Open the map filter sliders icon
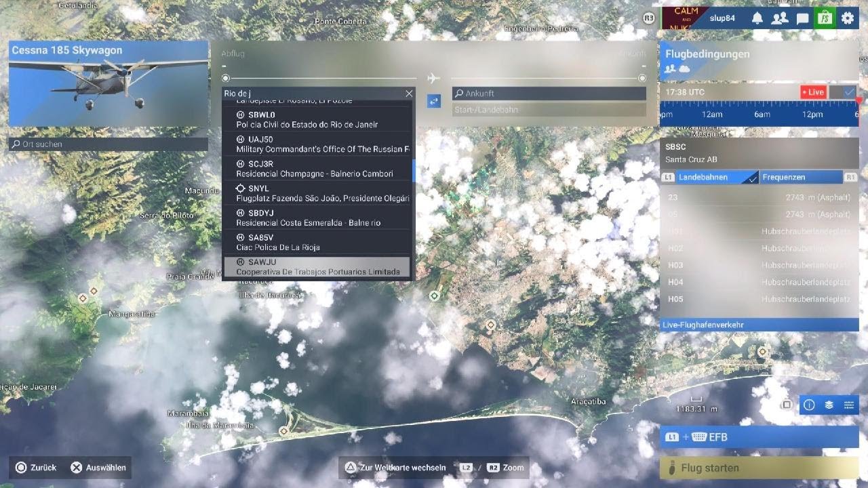Image resolution: width=868 pixels, height=488 pixels. pos(848,405)
